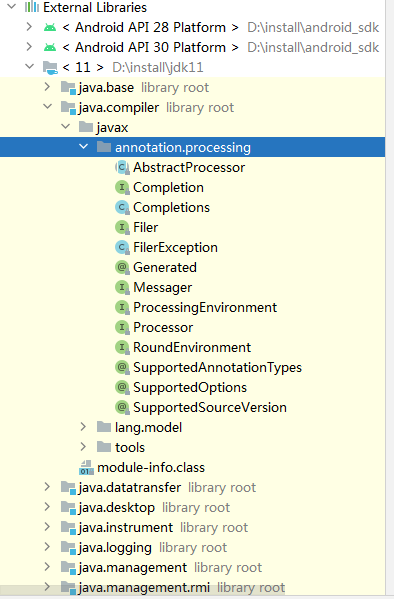This screenshot has width=394, height=599.
Task: Collapse the annotation.processing package
Action: pyautogui.click(x=84, y=147)
